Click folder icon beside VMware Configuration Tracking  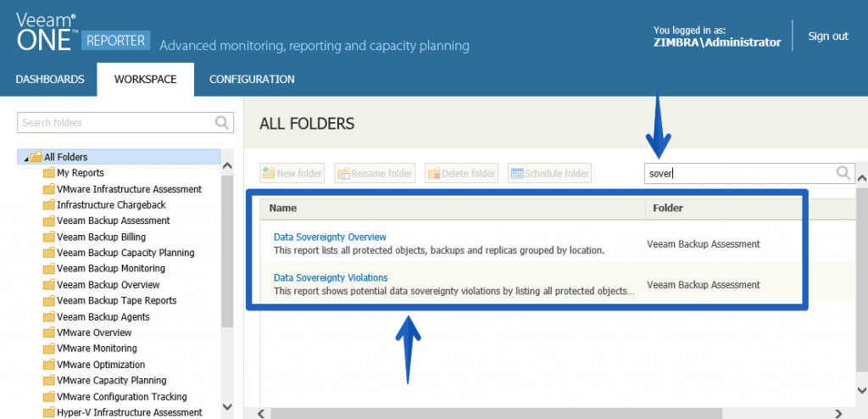click(49, 397)
